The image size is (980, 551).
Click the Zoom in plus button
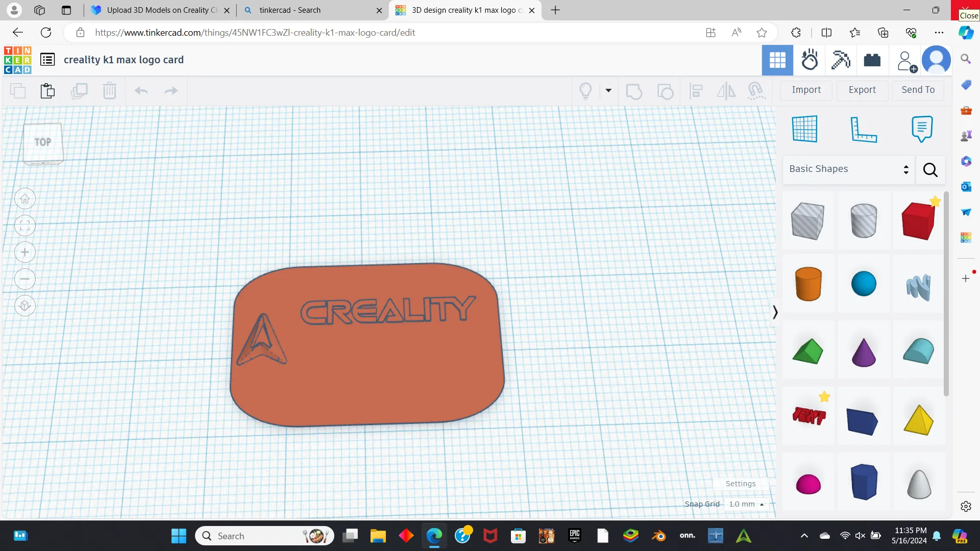click(25, 252)
